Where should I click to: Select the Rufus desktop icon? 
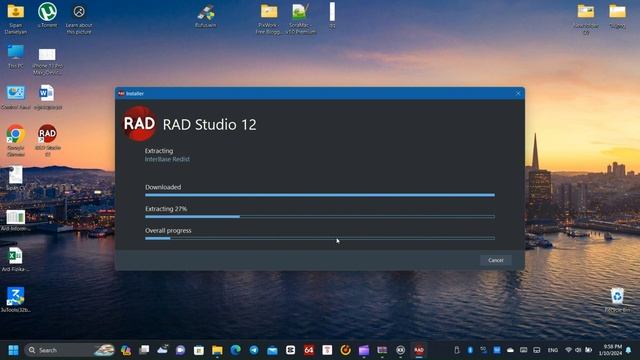click(x=206, y=16)
